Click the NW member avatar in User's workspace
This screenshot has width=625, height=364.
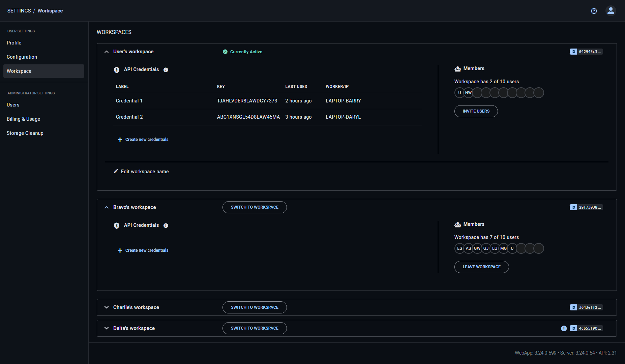(x=468, y=92)
